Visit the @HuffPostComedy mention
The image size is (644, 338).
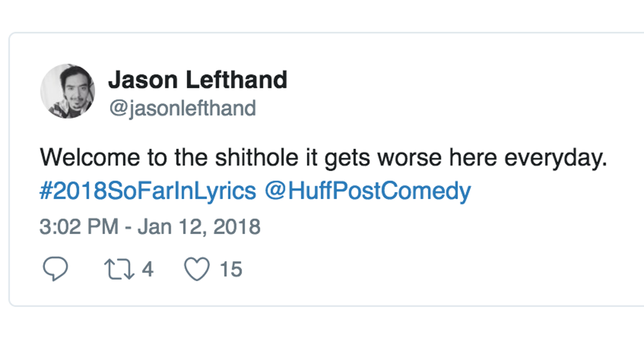pyautogui.click(x=368, y=191)
